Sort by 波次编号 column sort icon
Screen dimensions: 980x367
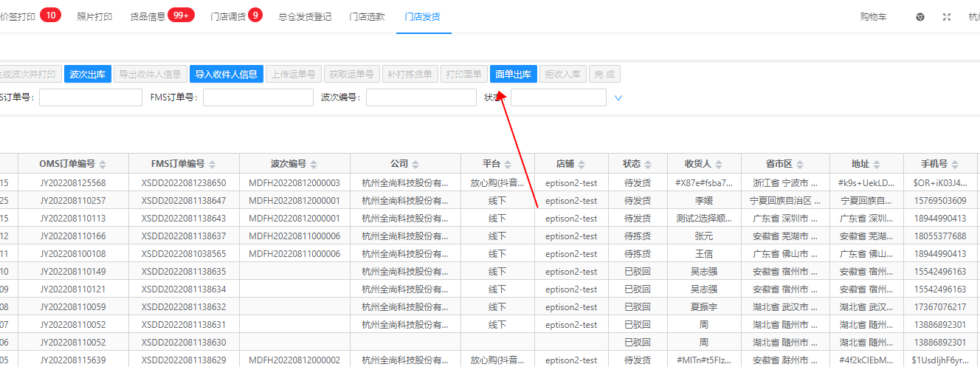tap(311, 164)
